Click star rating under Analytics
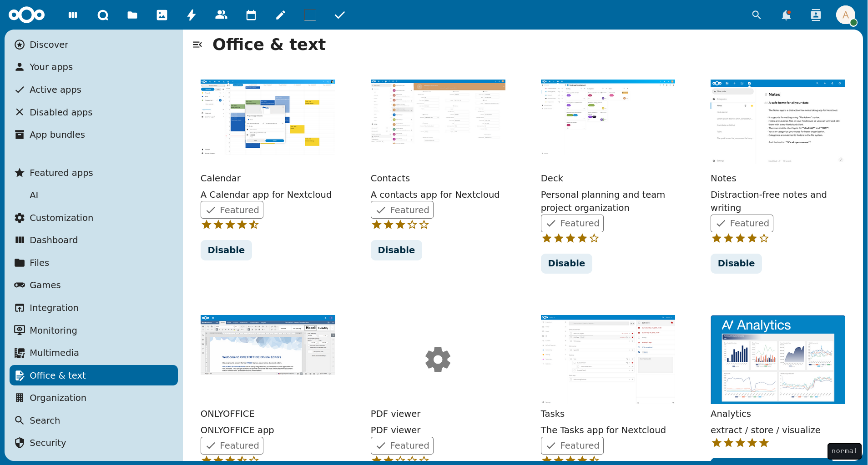The width and height of the screenshot is (868, 465). [x=740, y=443]
